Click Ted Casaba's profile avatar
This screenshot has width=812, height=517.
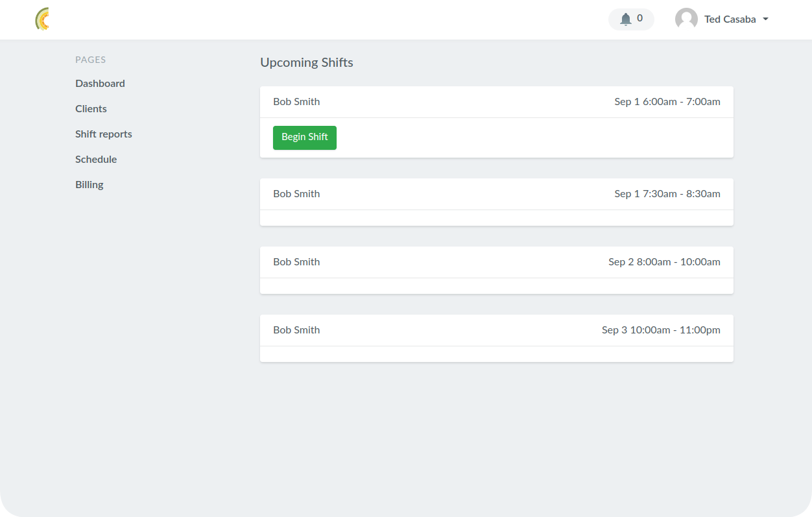686,19
